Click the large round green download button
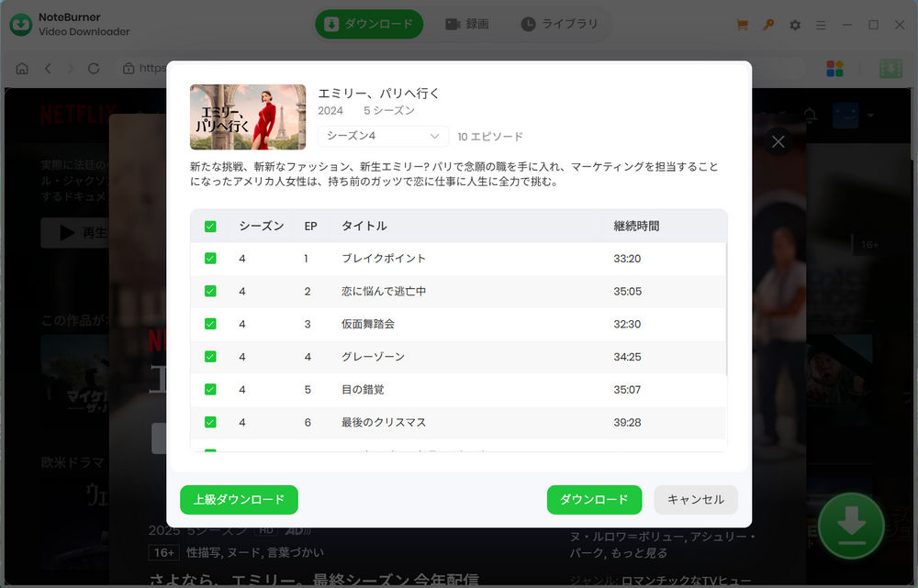 coord(851,526)
